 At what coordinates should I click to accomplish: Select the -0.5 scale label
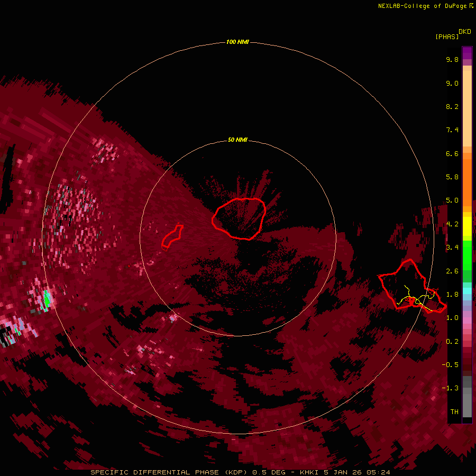click(x=450, y=365)
